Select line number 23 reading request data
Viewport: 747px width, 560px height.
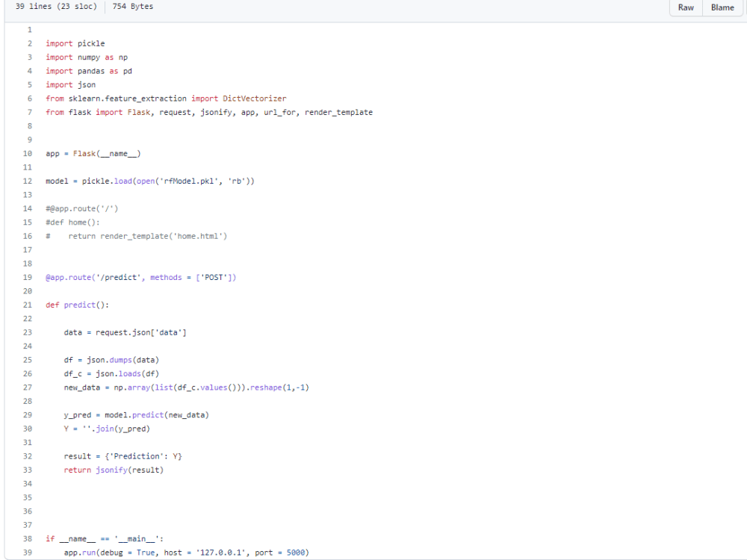coord(27,332)
